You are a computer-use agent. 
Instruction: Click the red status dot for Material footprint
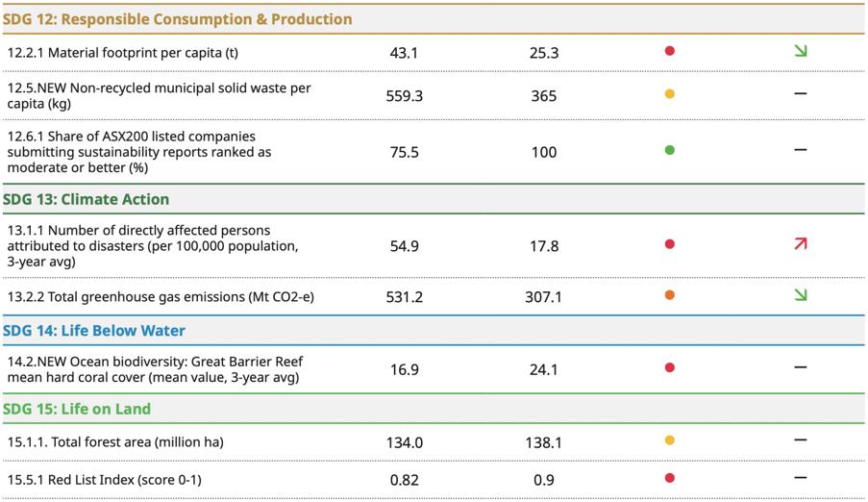pos(670,51)
